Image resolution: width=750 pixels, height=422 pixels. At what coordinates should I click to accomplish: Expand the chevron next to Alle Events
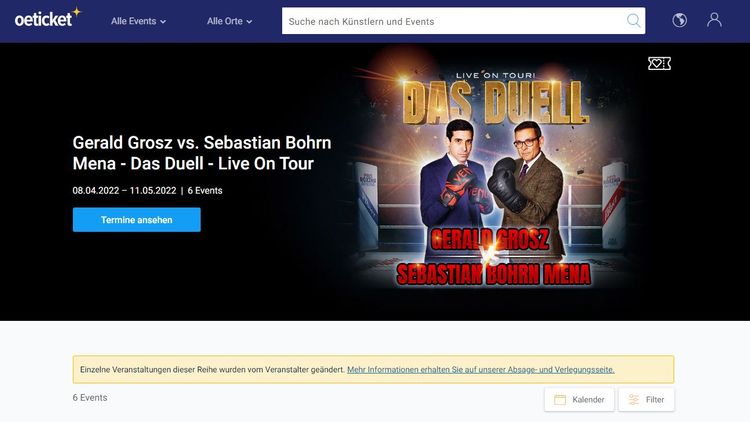point(163,22)
